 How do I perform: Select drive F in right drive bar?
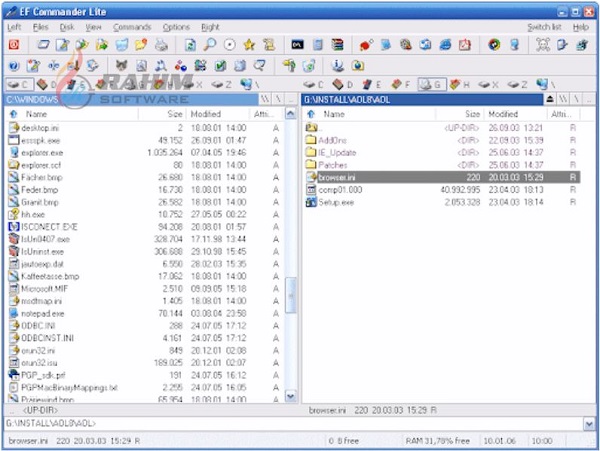point(401,85)
